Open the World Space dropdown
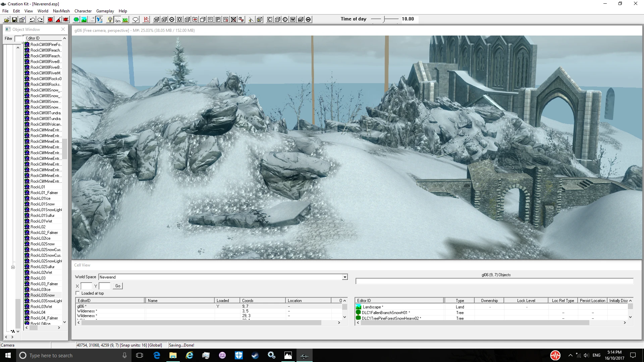This screenshot has width=644, height=362. pyautogui.click(x=344, y=277)
